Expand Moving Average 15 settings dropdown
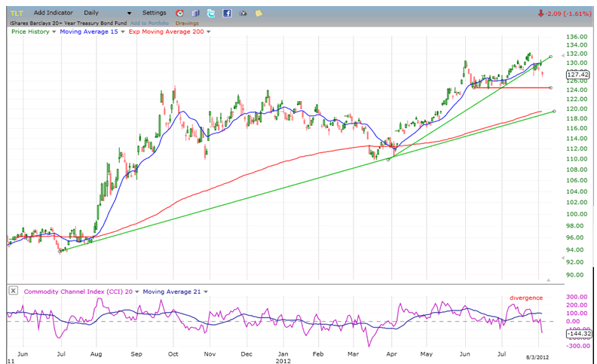Screen dimensions: 597x364 pos(122,32)
